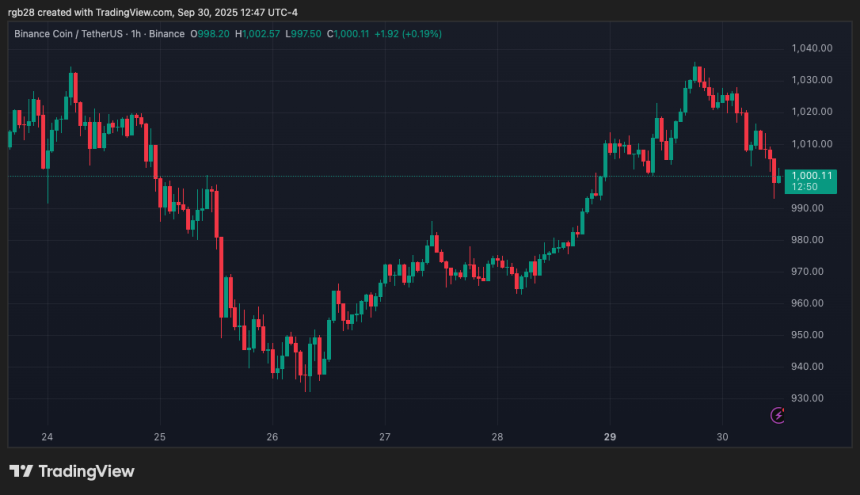Click the 960.00 price axis label
The width and height of the screenshot is (860, 495).
point(807,303)
